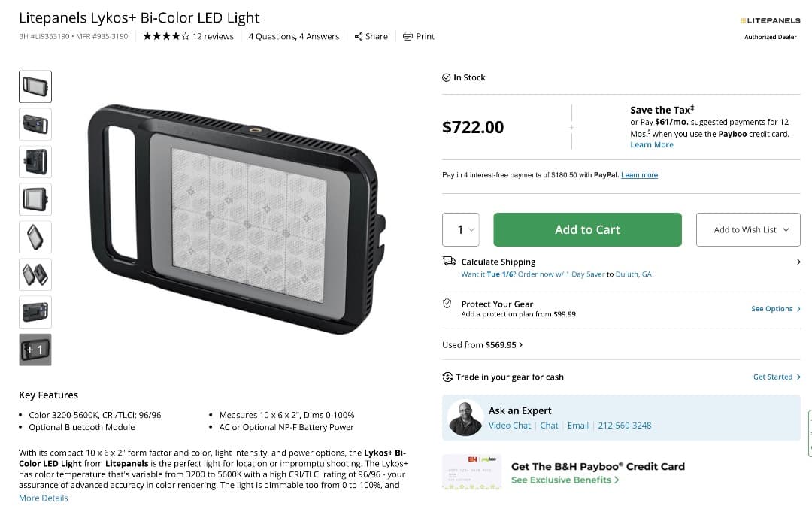Click Learn More about Payboo payments
812x530 pixels.
[651, 144]
